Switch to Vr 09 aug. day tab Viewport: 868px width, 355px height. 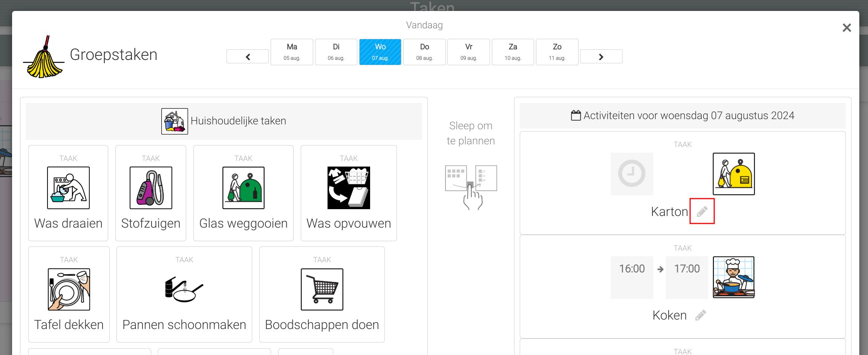click(468, 52)
